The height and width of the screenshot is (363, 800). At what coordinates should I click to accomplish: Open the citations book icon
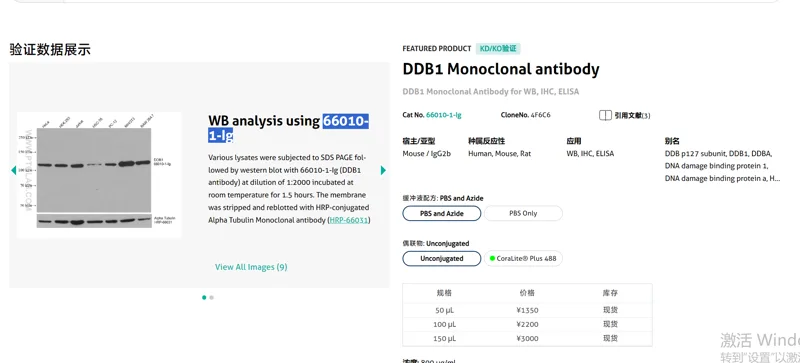coord(605,115)
